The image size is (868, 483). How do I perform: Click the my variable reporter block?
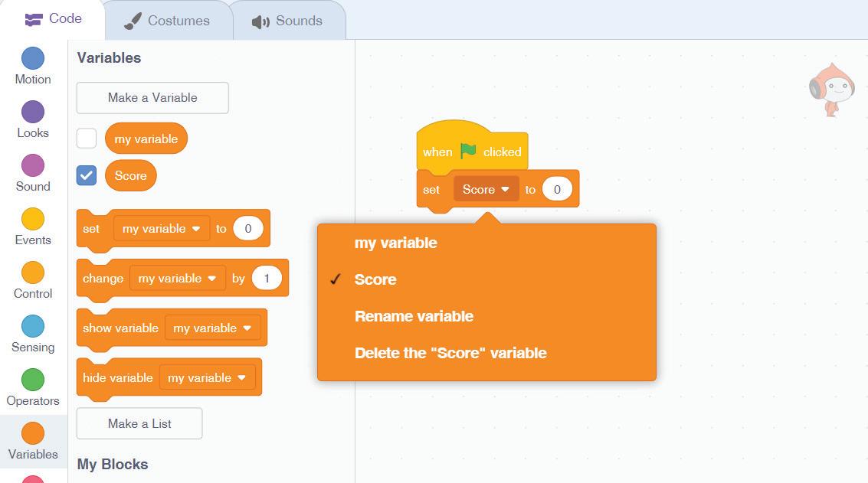146,139
